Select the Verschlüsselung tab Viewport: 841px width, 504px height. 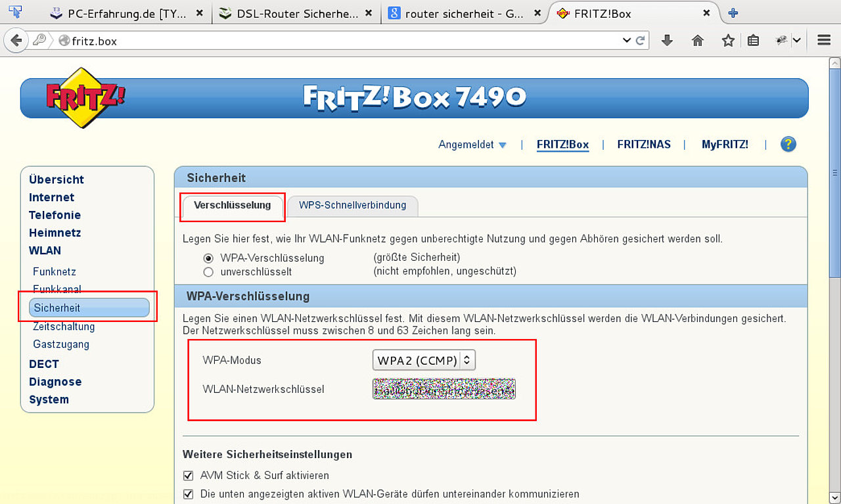[233, 206]
